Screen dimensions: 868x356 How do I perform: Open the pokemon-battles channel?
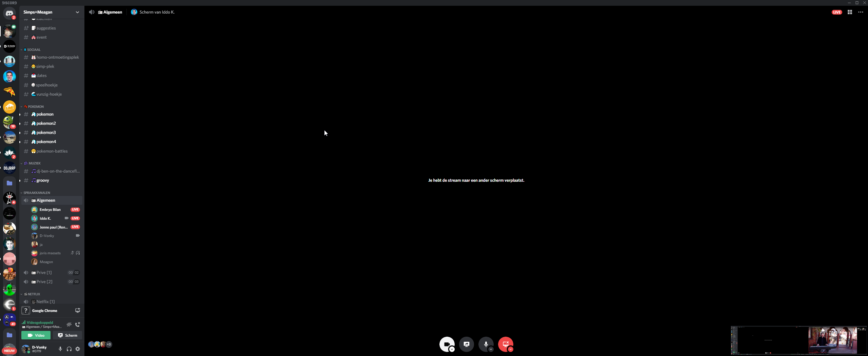click(x=52, y=151)
